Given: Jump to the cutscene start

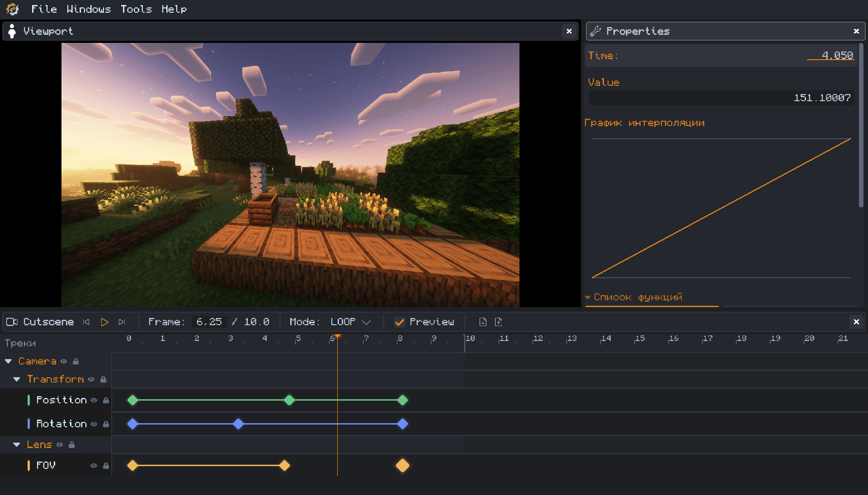Looking at the screenshot, I should [x=86, y=322].
